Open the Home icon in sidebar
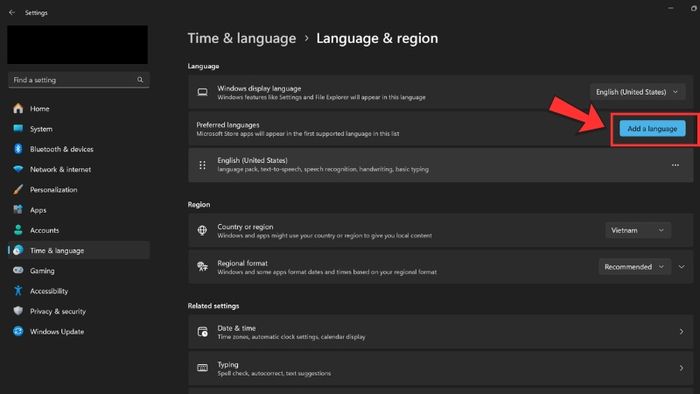This screenshot has width=700, height=394. click(x=18, y=108)
